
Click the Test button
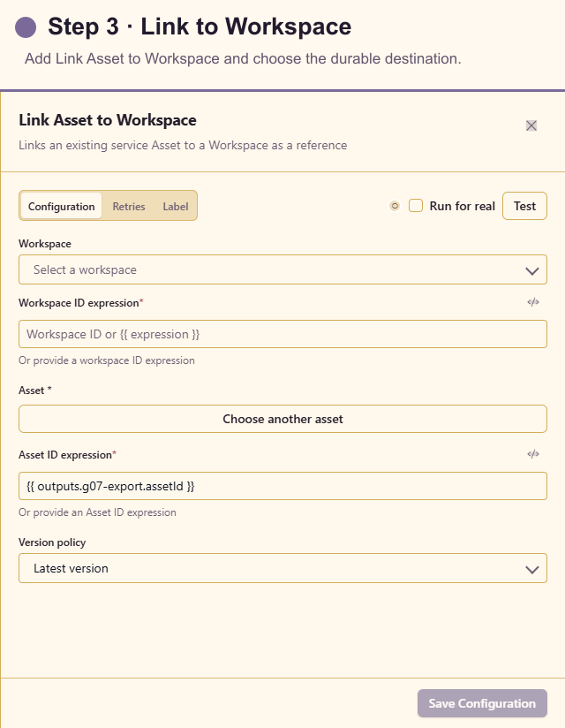pyautogui.click(x=524, y=206)
